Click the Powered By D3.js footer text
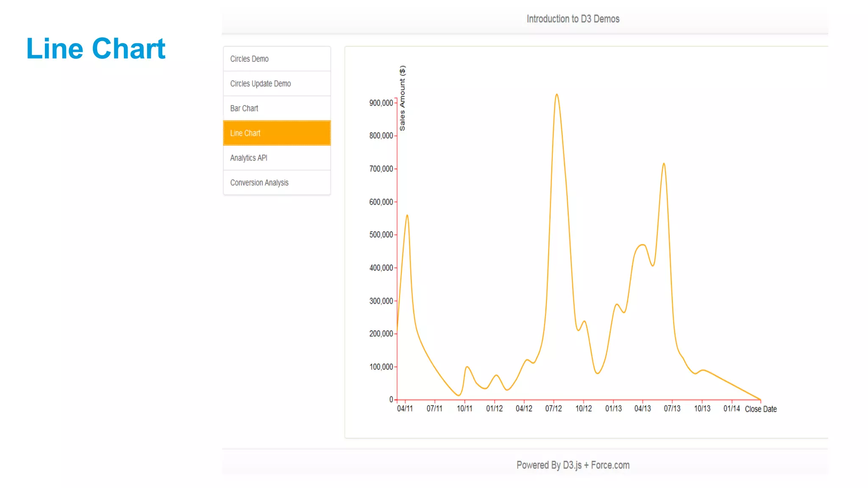 tap(573, 465)
